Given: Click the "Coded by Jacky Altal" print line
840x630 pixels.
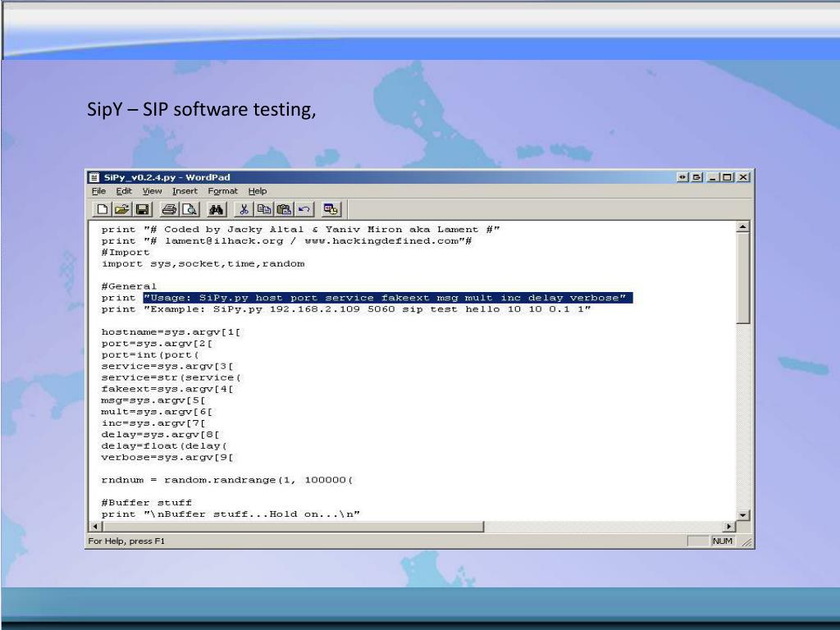Looking at the screenshot, I should [x=300, y=230].
